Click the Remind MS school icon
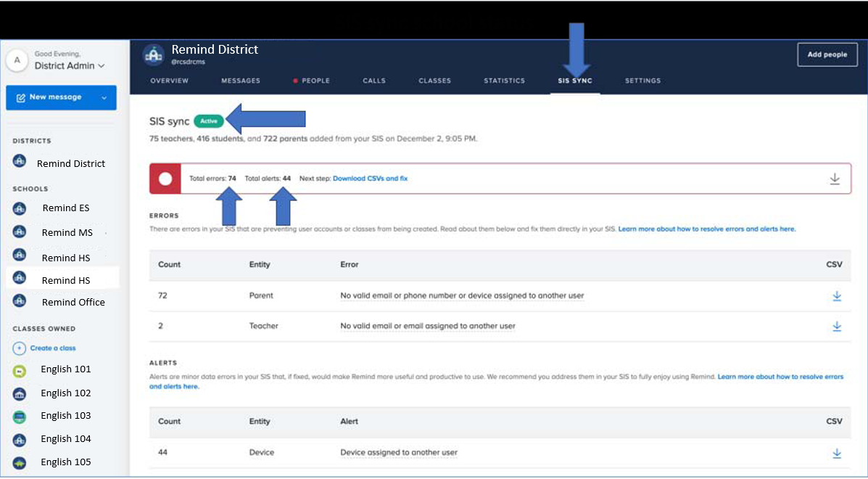Image resolution: width=868 pixels, height=479 pixels. click(x=20, y=232)
